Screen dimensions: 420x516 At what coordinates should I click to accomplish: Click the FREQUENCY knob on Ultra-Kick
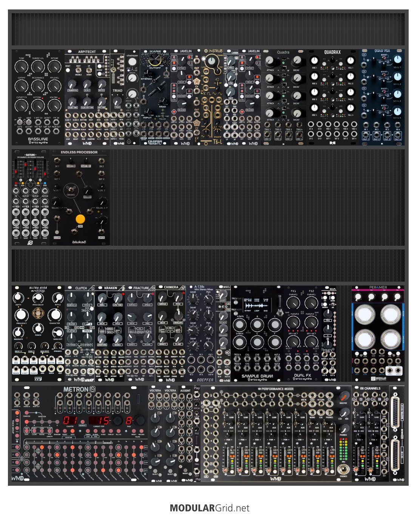[x=22, y=315]
